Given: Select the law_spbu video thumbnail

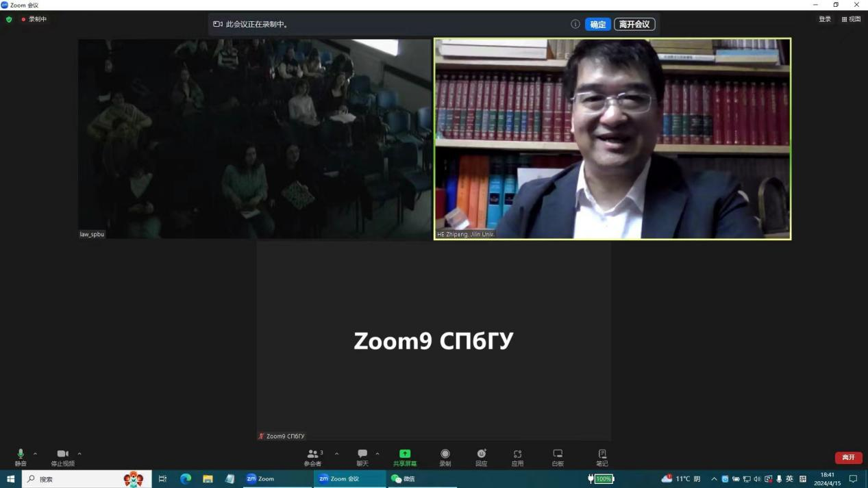Looking at the screenshot, I should 254,138.
